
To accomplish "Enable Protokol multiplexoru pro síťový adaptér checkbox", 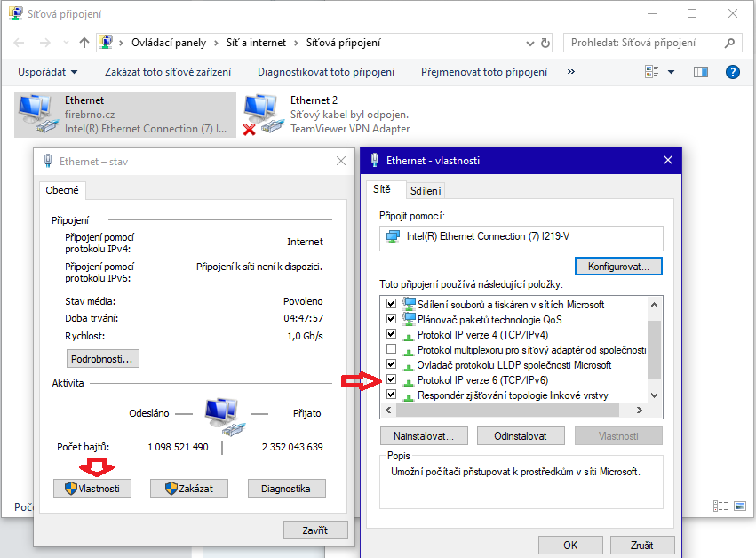I will click(392, 350).
